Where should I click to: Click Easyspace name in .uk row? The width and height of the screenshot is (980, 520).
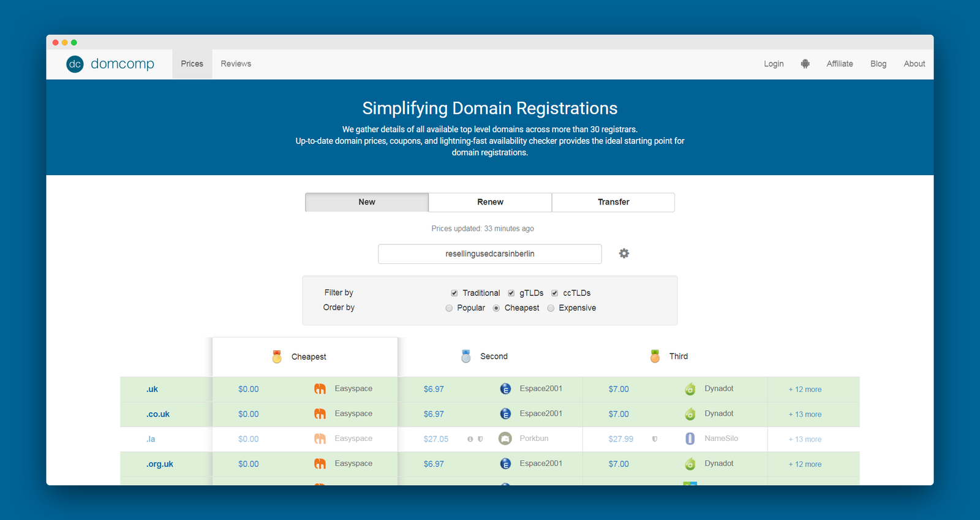tap(353, 389)
